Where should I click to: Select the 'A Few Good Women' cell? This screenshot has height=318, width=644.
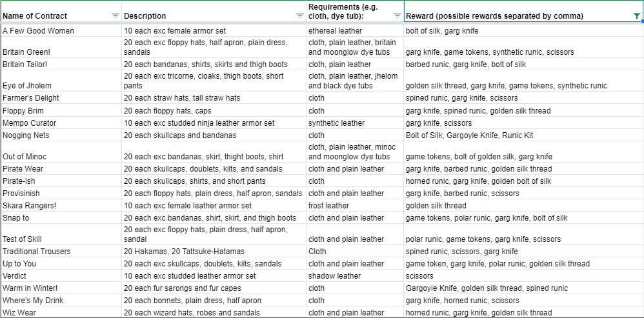(61, 31)
